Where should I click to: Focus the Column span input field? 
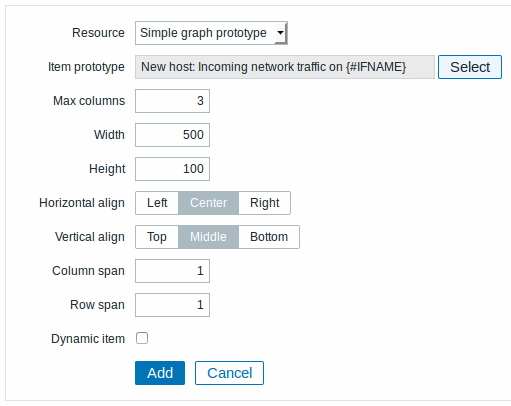[x=172, y=271]
